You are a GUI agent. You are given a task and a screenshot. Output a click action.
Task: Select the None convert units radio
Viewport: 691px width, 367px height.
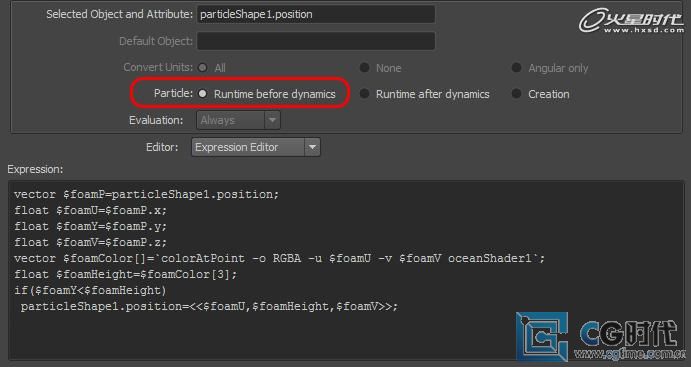click(x=364, y=67)
